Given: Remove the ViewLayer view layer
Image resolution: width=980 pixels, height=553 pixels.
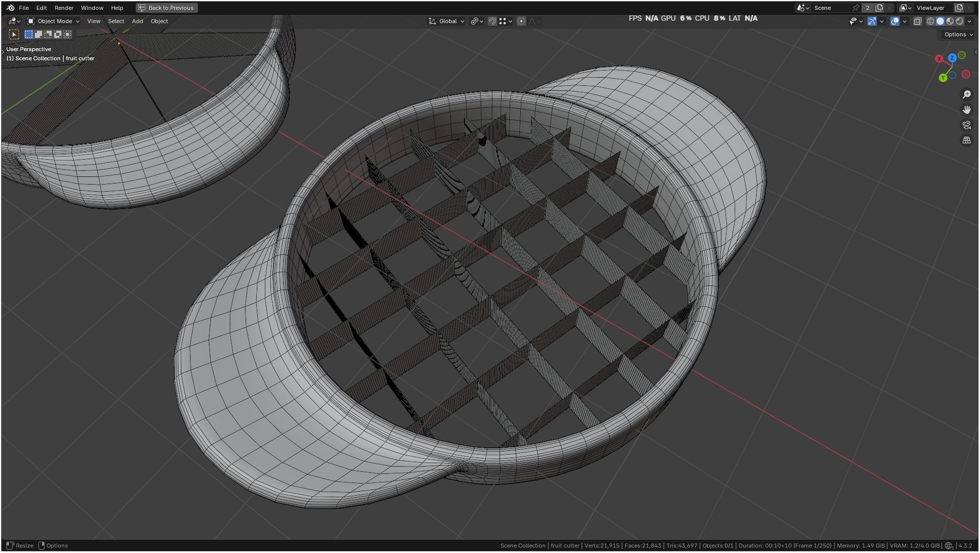Looking at the screenshot, I should pos(970,8).
